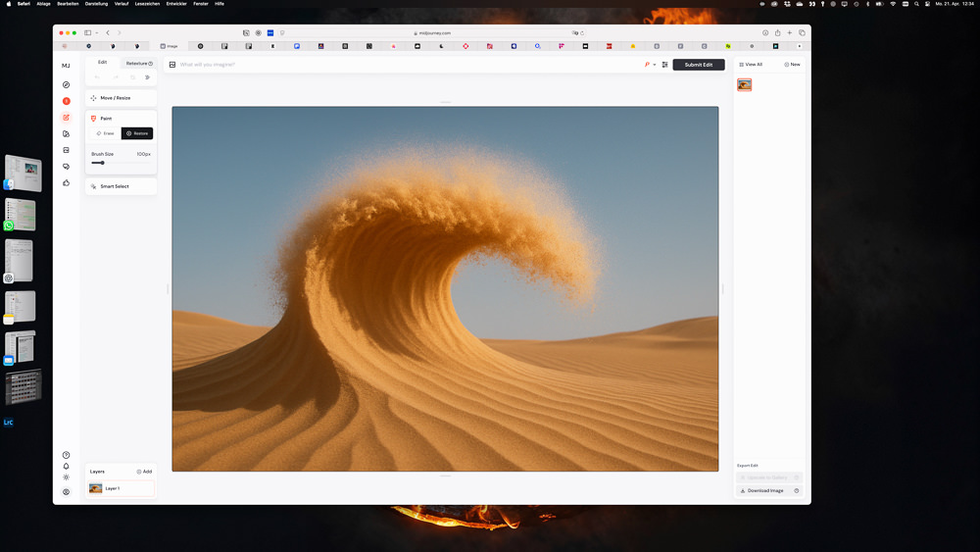Select Layer 1 in Layers panel
The width and height of the screenshot is (980, 552).
pos(121,488)
